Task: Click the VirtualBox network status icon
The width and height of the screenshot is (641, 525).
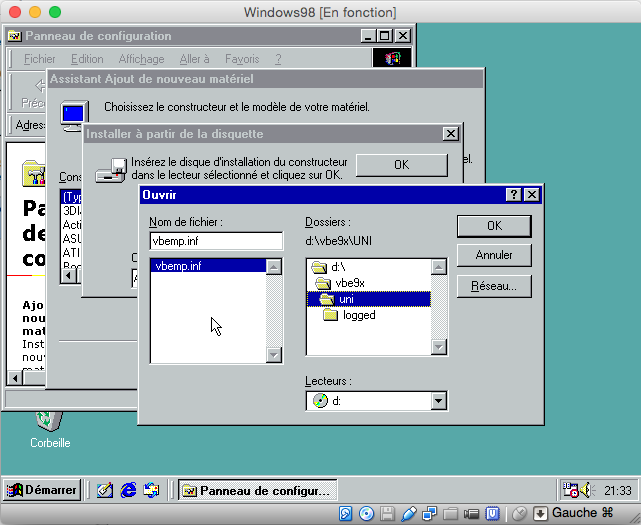Action: coord(429,513)
